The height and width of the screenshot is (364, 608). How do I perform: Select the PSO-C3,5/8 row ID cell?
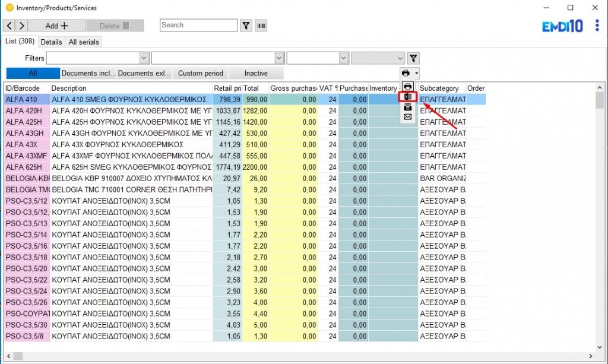click(27, 336)
